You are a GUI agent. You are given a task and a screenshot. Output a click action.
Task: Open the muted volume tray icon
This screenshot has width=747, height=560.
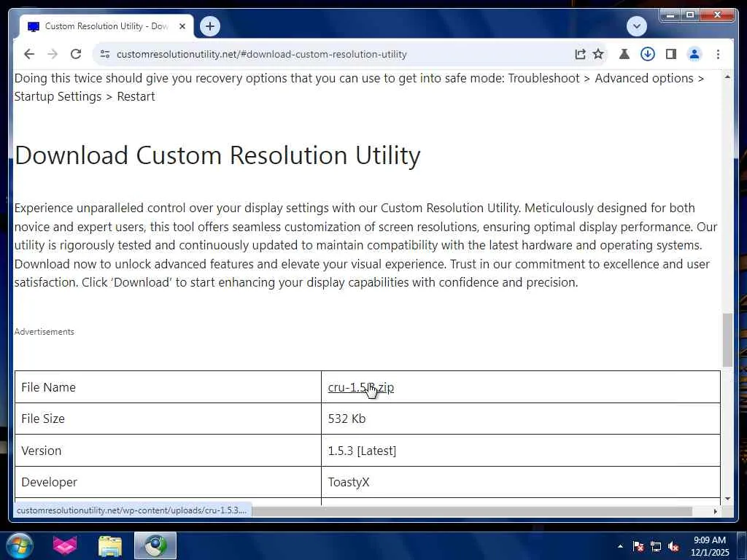click(x=673, y=546)
